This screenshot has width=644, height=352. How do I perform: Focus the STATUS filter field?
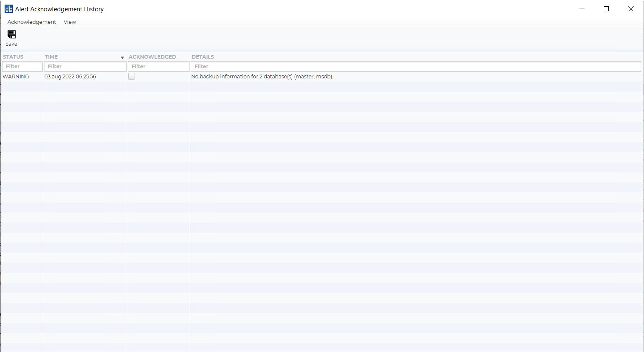(22, 67)
